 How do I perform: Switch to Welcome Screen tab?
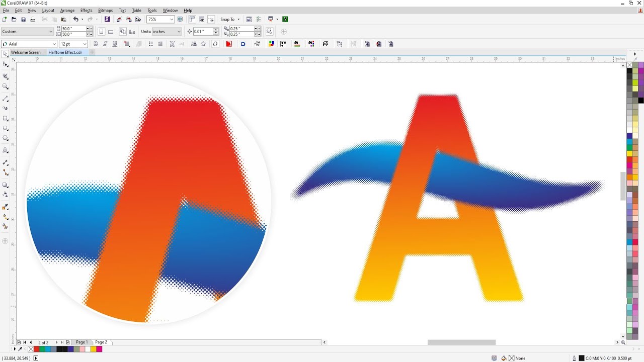click(26, 52)
